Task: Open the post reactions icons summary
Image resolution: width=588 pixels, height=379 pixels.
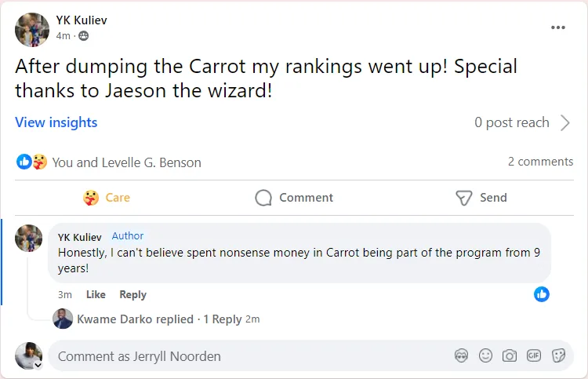Action: [x=31, y=162]
